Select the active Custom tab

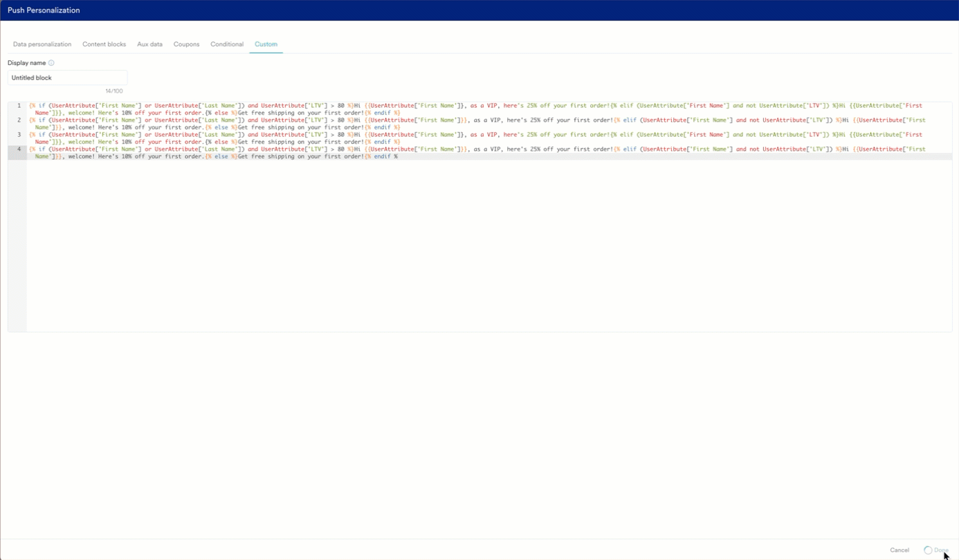coord(266,44)
